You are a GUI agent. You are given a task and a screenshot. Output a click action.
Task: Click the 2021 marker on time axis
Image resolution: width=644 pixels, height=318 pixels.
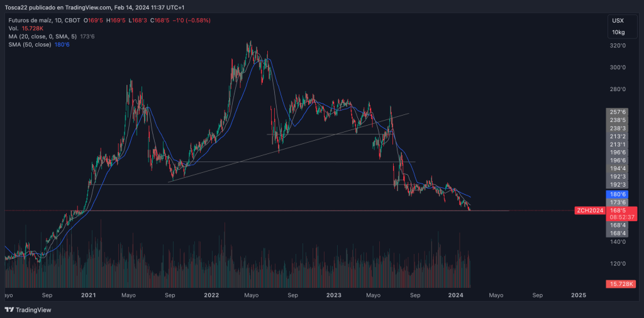pyautogui.click(x=88, y=295)
